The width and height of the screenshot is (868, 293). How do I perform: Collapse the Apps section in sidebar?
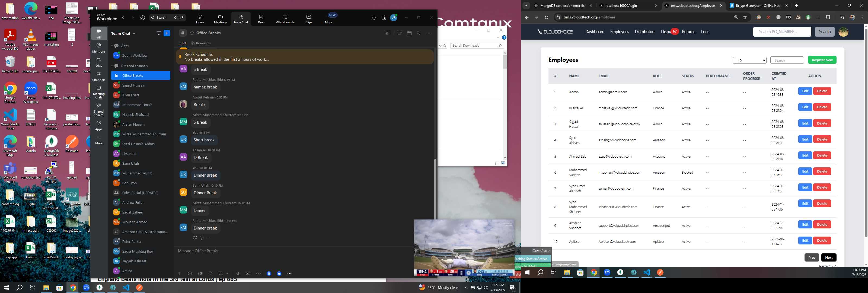pyautogui.click(x=112, y=46)
